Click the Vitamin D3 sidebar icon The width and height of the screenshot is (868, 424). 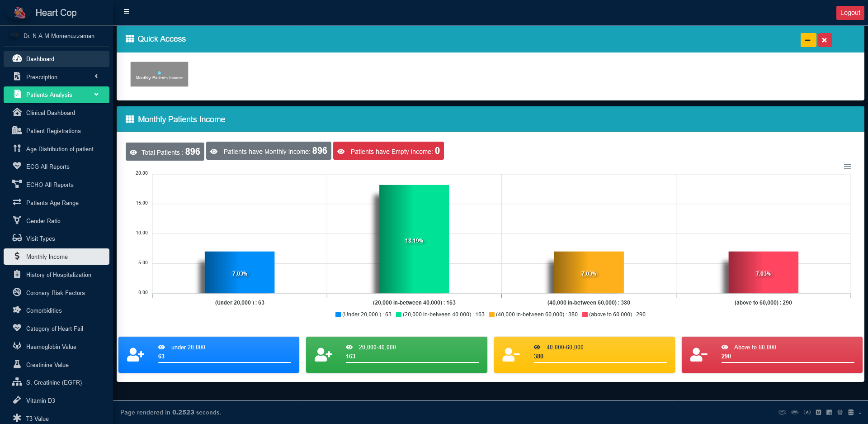pos(17,400)
